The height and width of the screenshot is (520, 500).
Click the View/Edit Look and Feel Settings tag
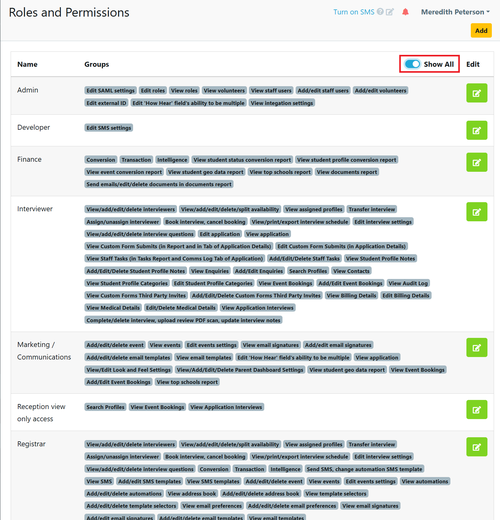[128, 370]
